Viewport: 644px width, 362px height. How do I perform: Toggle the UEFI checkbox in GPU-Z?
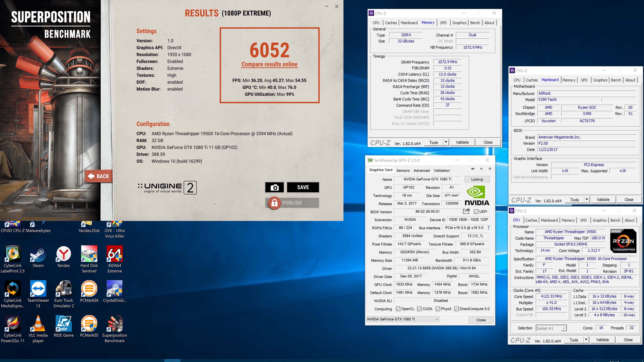tap(476, 212)
